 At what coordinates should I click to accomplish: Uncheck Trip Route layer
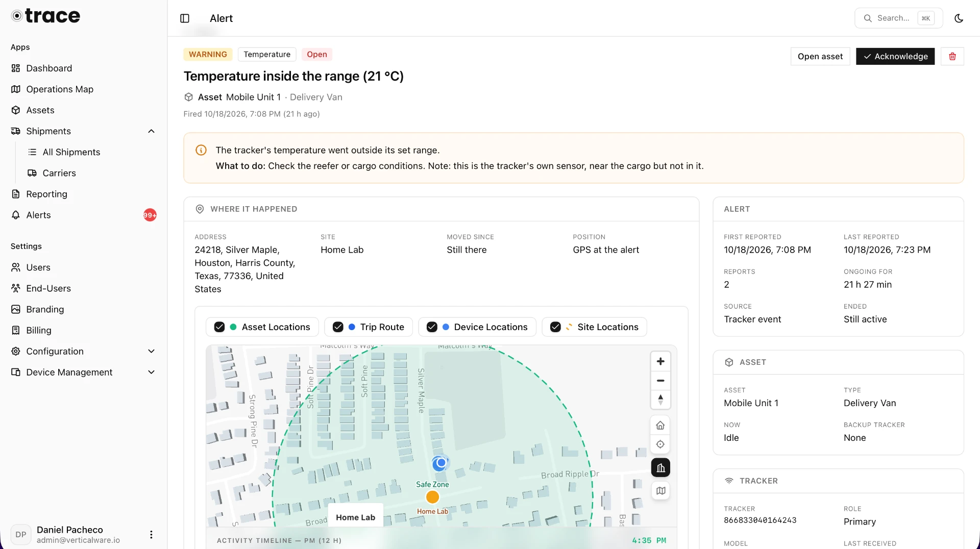[338, 327]
